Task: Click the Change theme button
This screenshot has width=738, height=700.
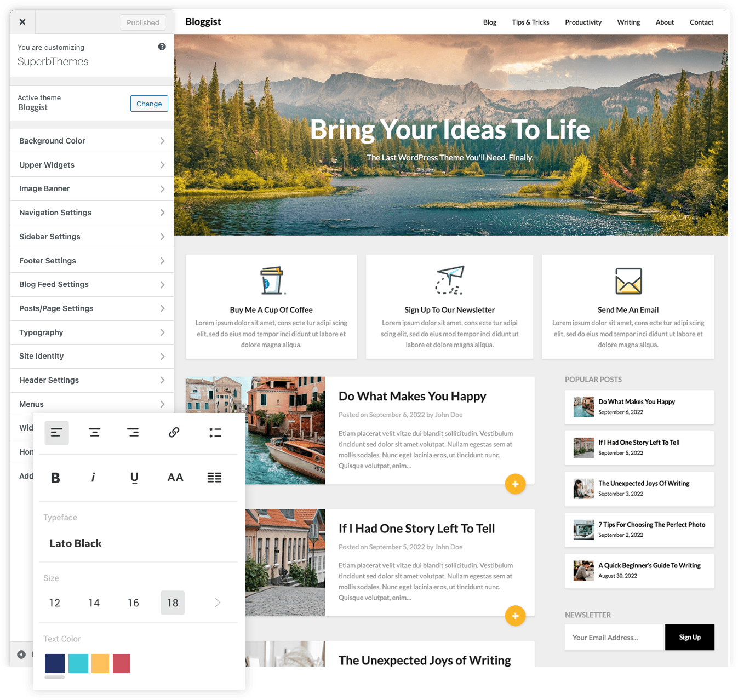Action: point(149,104)
